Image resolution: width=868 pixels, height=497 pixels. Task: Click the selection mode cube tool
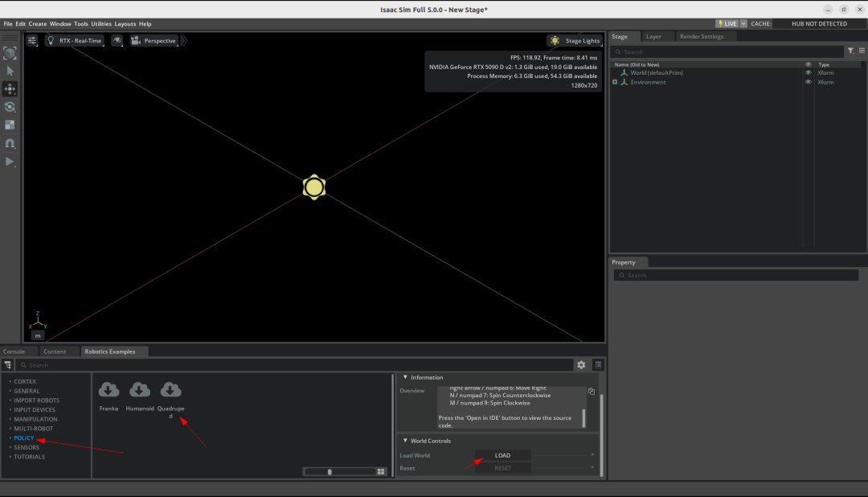coord(10,53)
